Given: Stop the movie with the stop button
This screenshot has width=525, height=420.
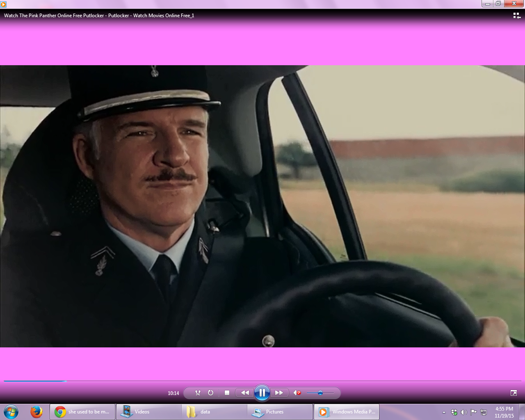Looking at the screenshot, I should (x=227, y=393).
